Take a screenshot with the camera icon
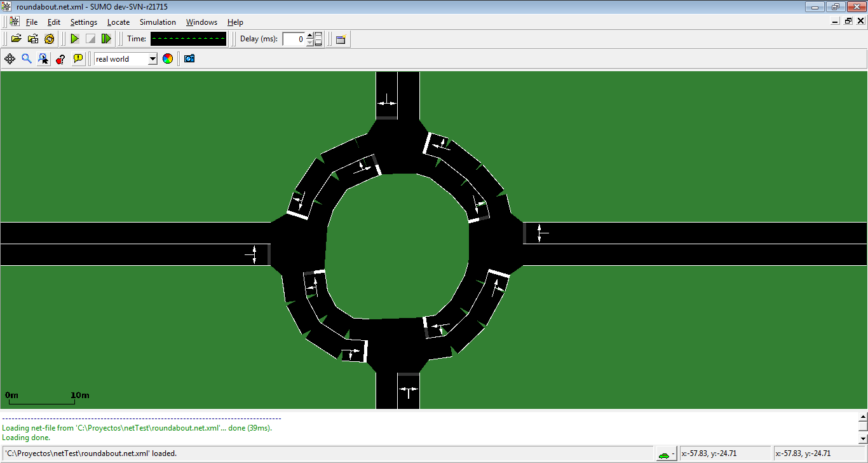The height and width of the screenshot is (463, 868). (x=189, y=59)
